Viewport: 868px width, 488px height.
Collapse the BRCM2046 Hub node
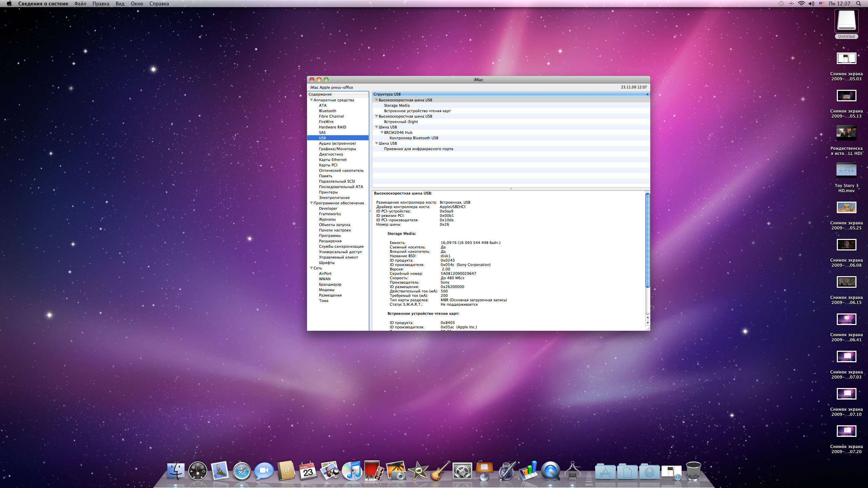point(381,133)
